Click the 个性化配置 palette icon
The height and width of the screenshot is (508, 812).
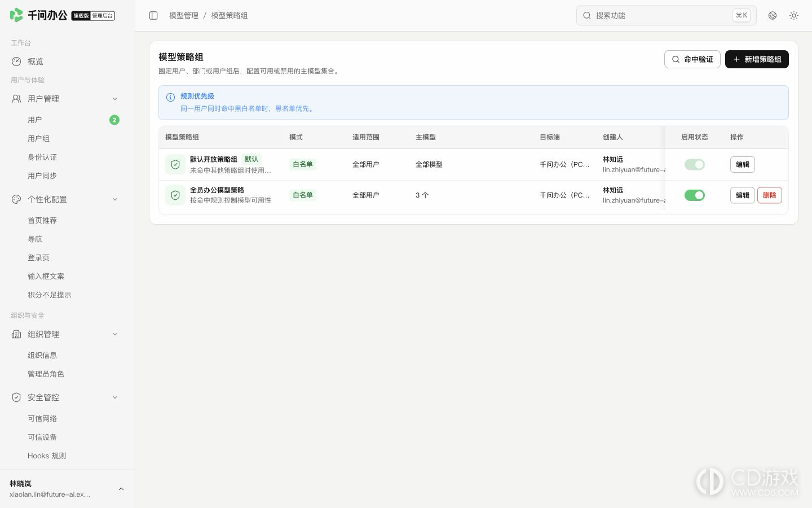(x=16, y=199)
